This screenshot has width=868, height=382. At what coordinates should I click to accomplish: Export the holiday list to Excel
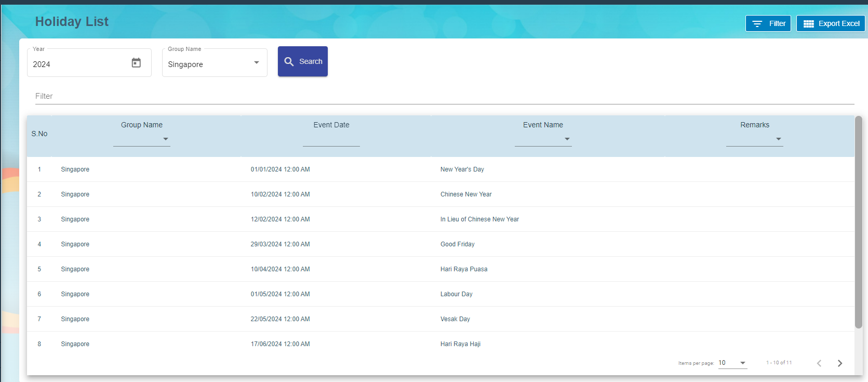pyautogui.click(x=831, y=23)
